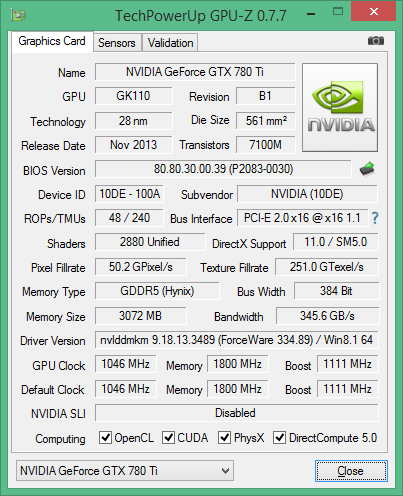Click the GPU Clock field 1046 MHz

(126, 364)
